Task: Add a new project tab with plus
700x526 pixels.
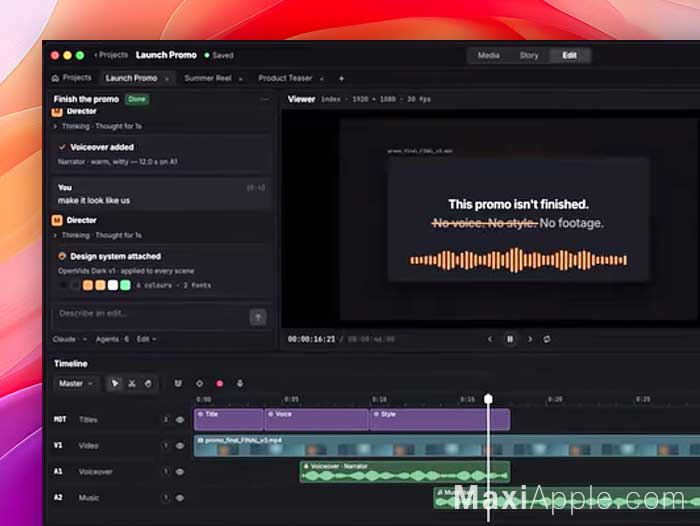Action: point(342,79)
